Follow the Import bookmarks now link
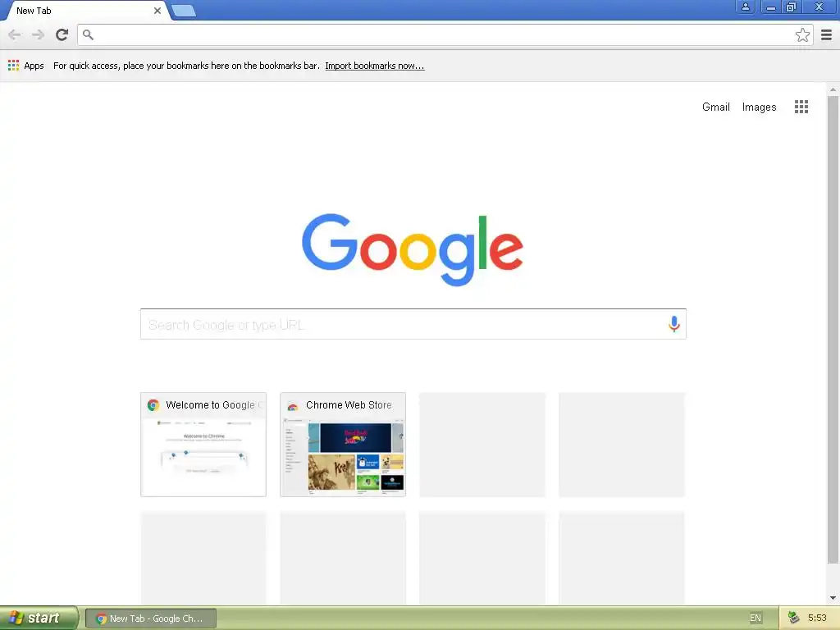The image size is (840, 630). (x=374, y=66)
